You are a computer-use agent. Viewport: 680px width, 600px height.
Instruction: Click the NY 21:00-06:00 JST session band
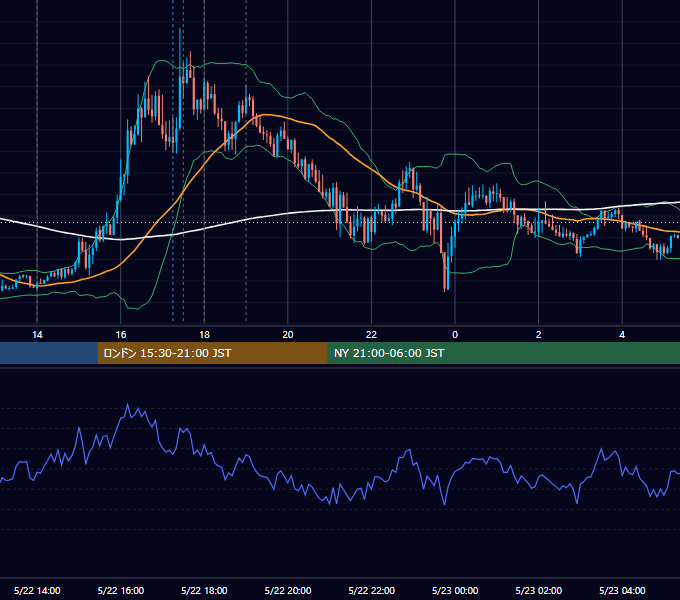503,353
